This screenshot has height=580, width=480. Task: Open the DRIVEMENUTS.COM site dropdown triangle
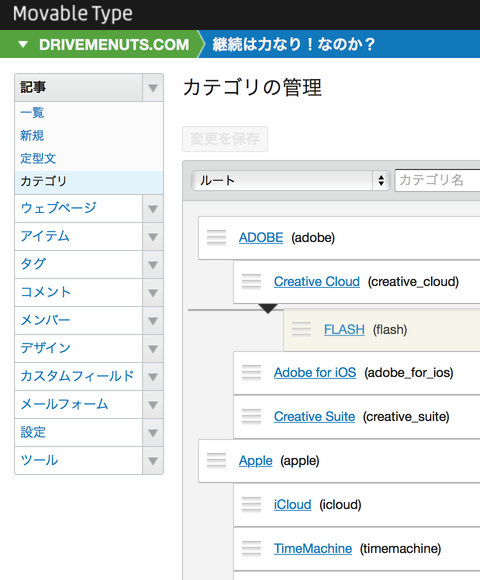[23, 44]
